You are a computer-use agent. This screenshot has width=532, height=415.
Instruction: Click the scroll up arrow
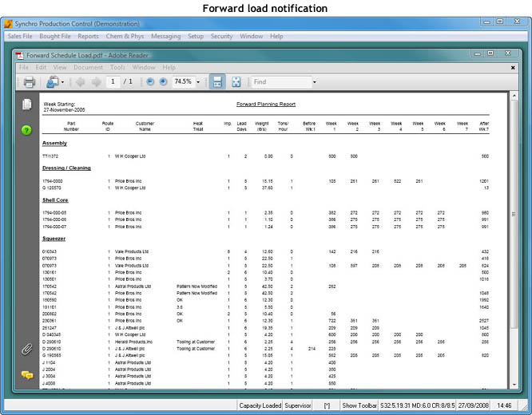coord(514,96)
